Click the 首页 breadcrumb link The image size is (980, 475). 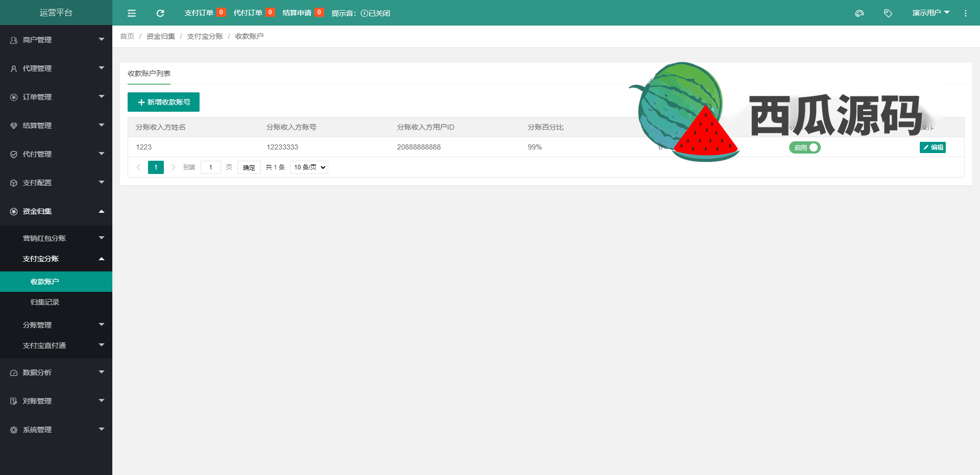point(127,36)
